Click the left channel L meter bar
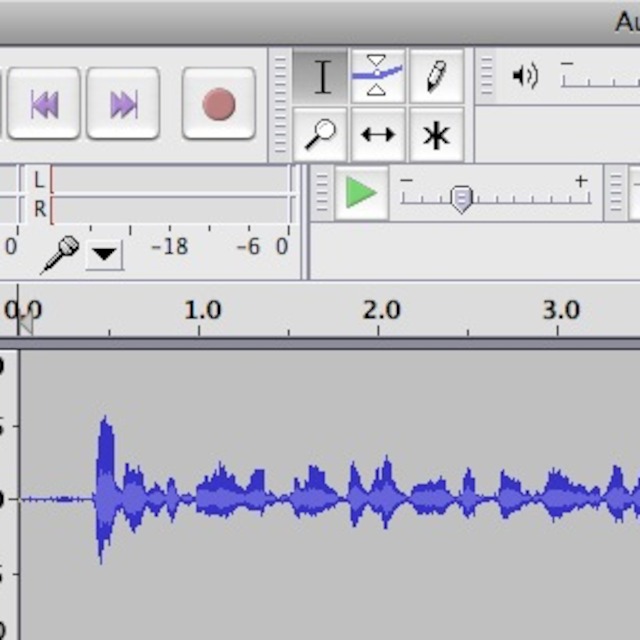Screen dimensions: 640x640 [171, 180]
